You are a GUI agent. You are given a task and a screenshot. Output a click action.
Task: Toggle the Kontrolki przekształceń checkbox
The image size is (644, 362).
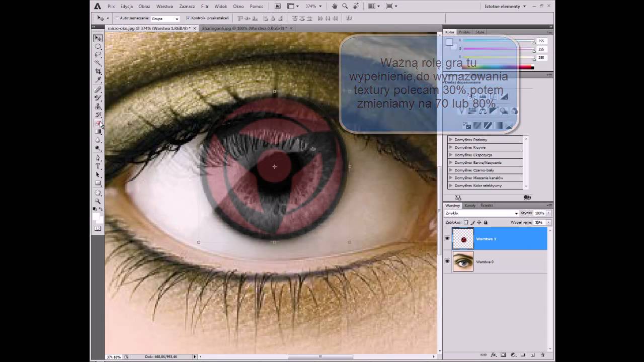click(188, 18)
